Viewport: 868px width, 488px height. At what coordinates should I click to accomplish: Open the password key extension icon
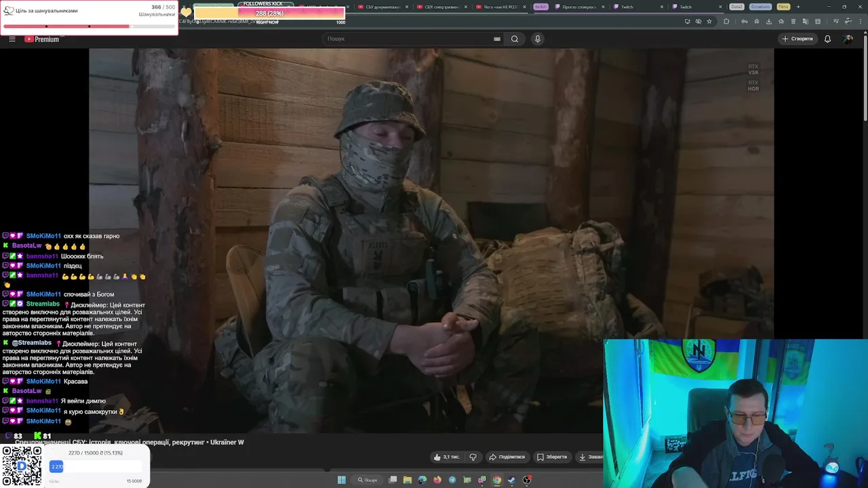tap(745, 21)
